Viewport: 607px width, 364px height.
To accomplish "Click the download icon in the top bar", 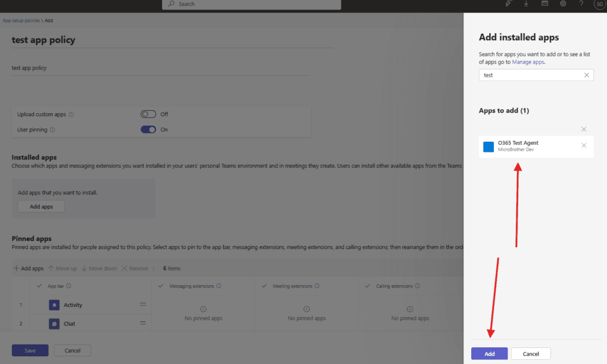I will (526, 4).
